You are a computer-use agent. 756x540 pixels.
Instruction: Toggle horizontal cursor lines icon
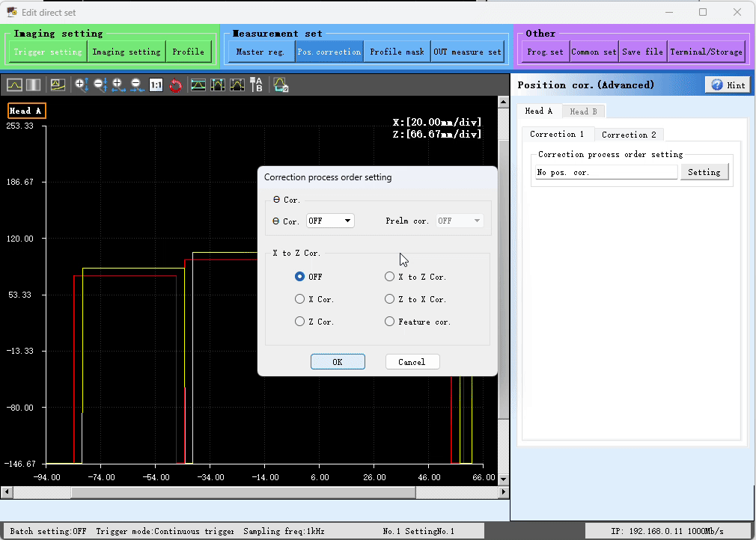click(198, 85)
